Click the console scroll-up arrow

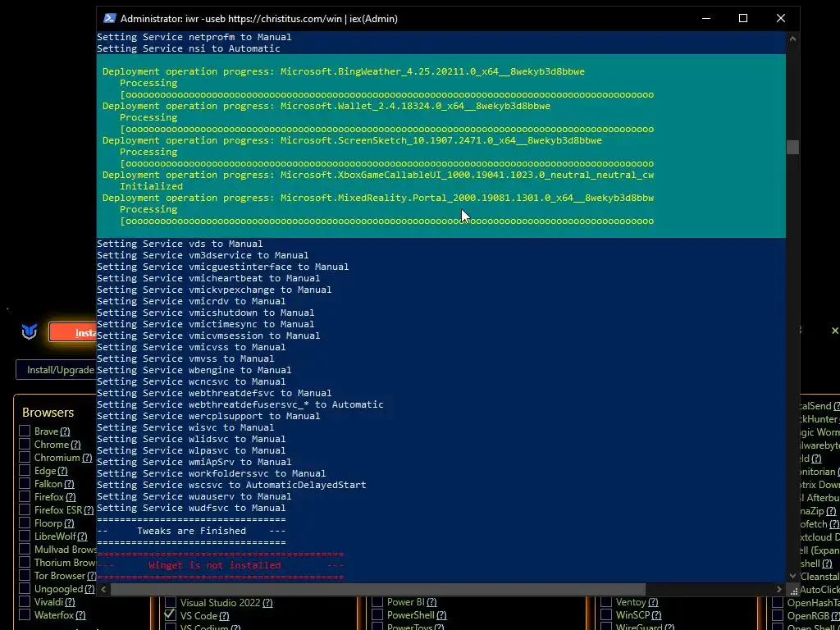[793, 39]
